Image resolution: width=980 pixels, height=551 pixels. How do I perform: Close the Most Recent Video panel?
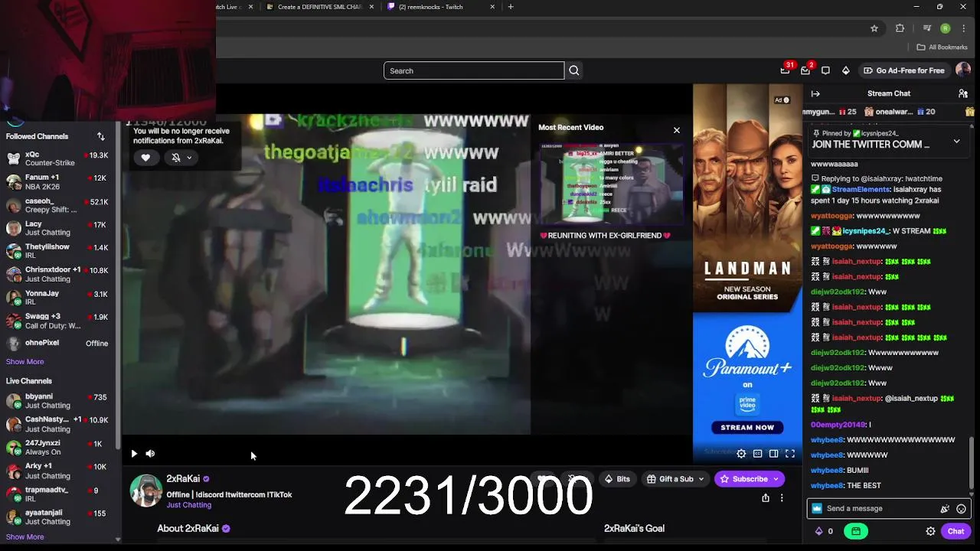(x=676, y=130)
